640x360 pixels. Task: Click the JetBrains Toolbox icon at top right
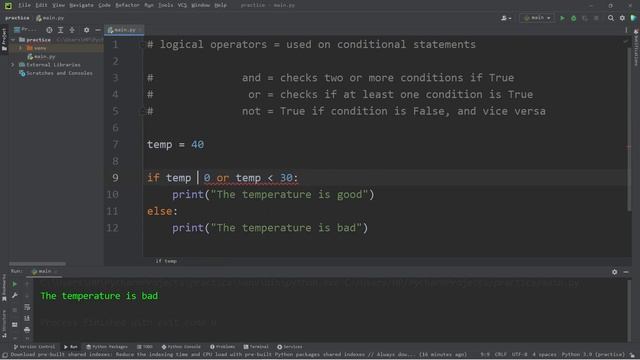633,18
